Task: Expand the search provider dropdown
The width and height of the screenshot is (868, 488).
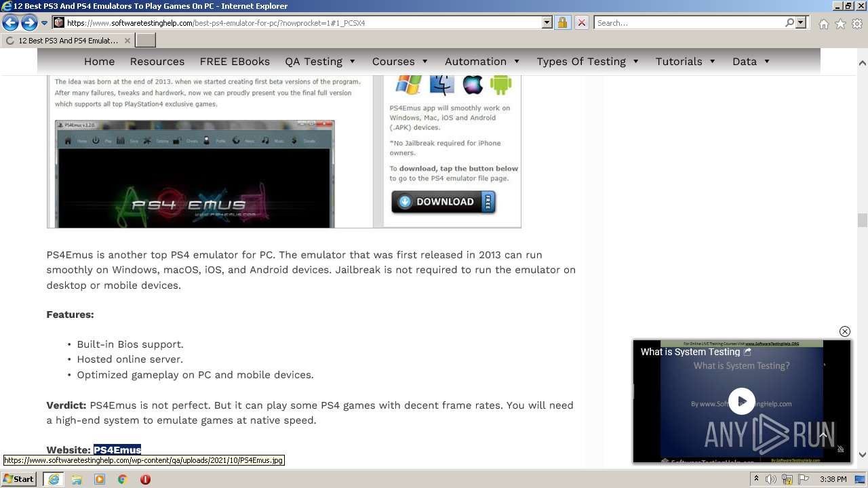Action: [x=801, y=22]
